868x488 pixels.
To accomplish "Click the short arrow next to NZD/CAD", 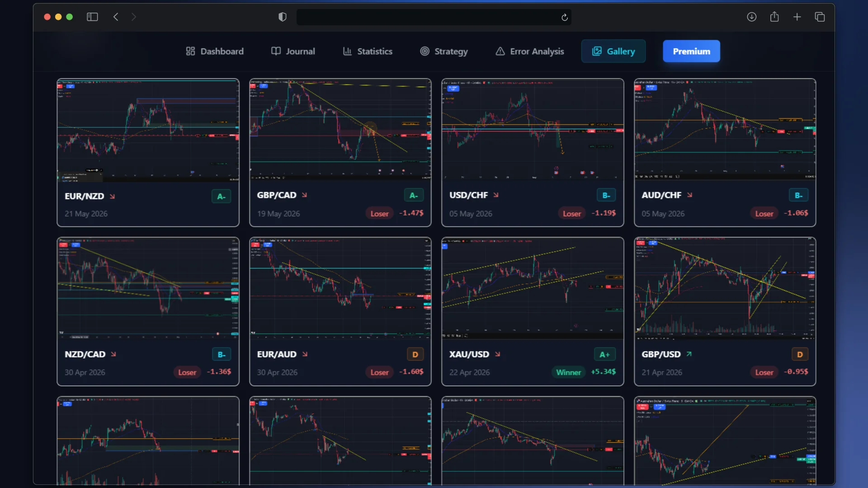I will click(x=113, y=354).
